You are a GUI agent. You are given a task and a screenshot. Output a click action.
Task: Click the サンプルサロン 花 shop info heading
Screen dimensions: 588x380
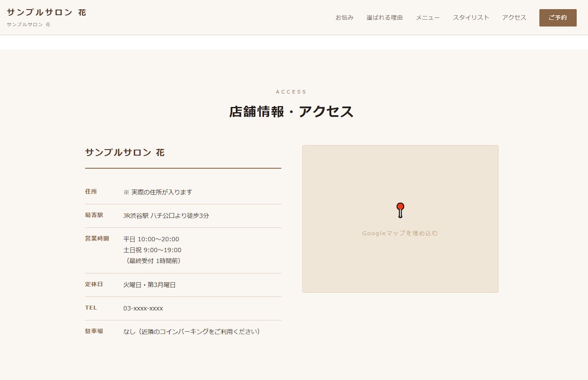coord(125,152)
